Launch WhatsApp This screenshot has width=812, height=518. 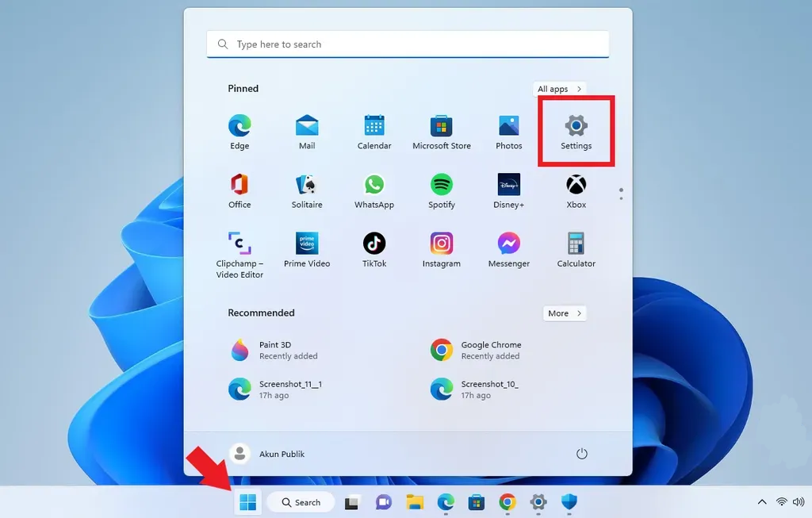pyautogui.click(x=374, y=191)
